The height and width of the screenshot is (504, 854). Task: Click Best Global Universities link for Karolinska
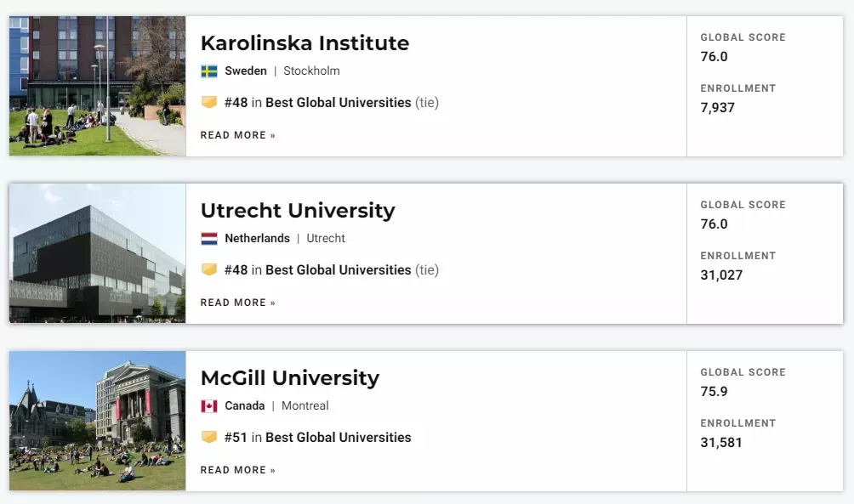(x=339, y=102)
